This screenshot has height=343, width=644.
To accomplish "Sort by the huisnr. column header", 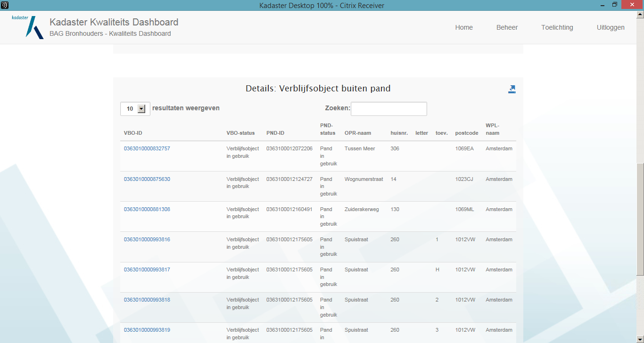I will (x=399, y=133).
